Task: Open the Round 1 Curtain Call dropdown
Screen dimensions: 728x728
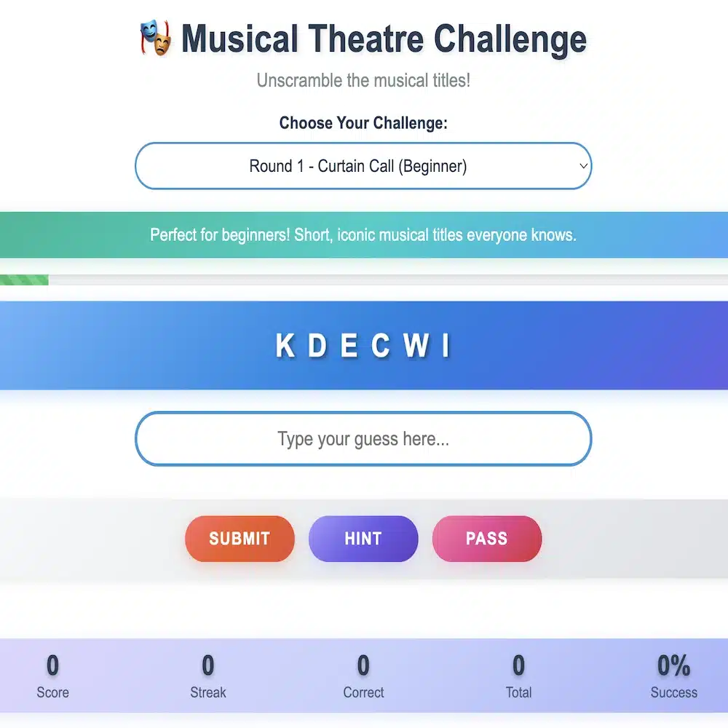Action: 363,166
